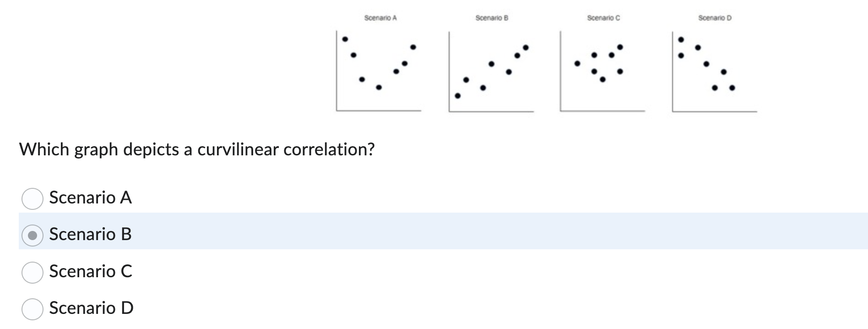Click the Scenario D graph title
The width and height of the screenshot is (868, 329).
[x=714, y=17]
